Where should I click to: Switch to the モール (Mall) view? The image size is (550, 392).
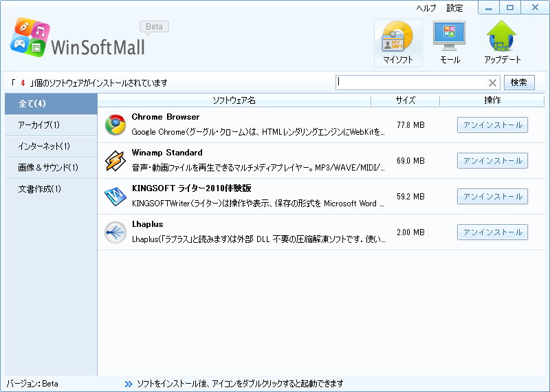pyautogui.click(x=450, y=43)
